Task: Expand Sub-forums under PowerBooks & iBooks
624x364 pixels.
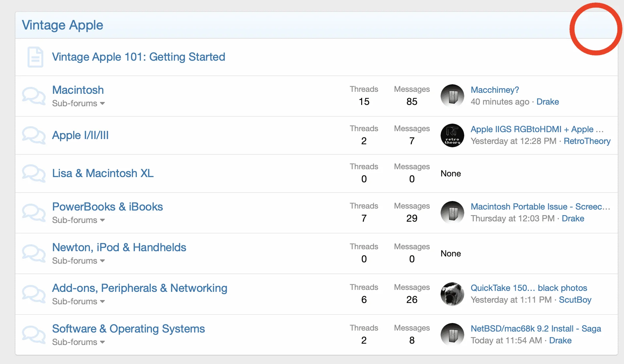Action: coord(78,220)
